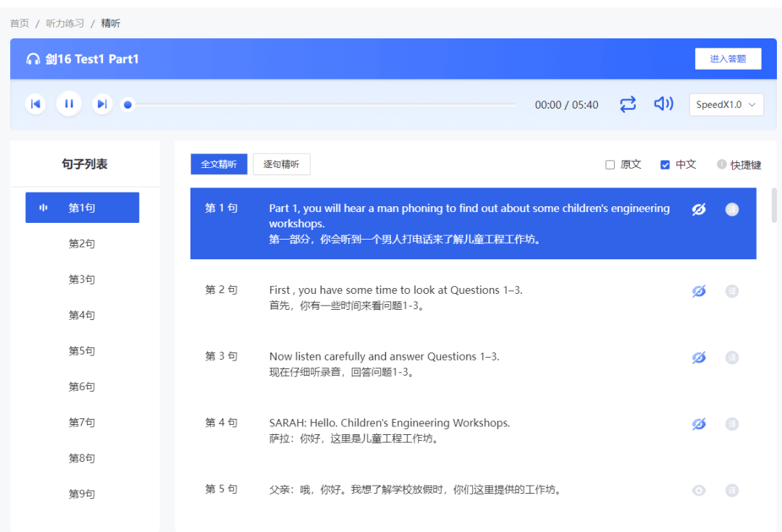The width and height of the screenshot is (782, 532).
Task: Click the volume speaker icon
Action: click(x=663, y=104)
